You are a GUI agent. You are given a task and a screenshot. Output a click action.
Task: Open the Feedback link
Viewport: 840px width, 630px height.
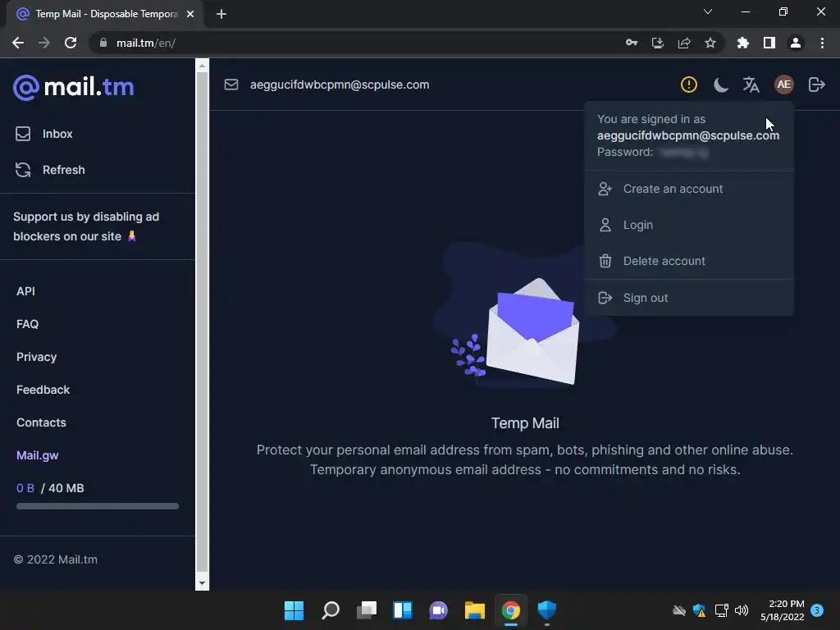[x=43, y=390]
